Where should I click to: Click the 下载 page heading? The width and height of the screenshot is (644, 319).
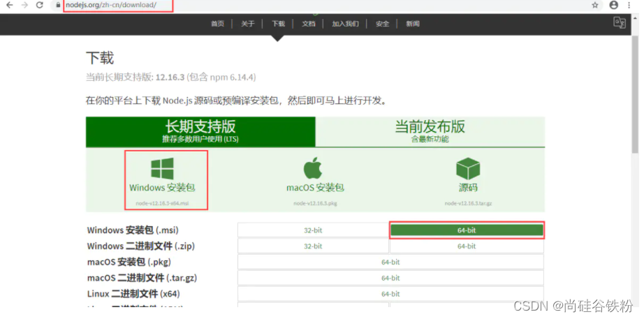coord(100,58)
